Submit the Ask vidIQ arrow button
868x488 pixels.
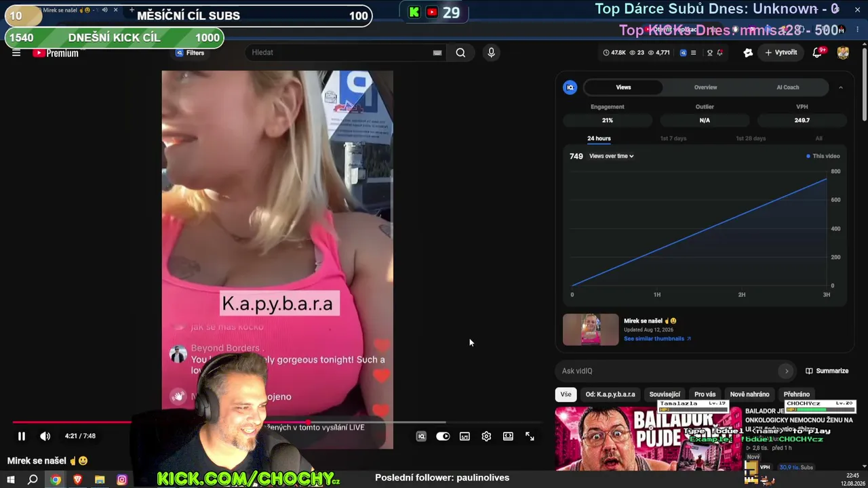tap(787, 371)
